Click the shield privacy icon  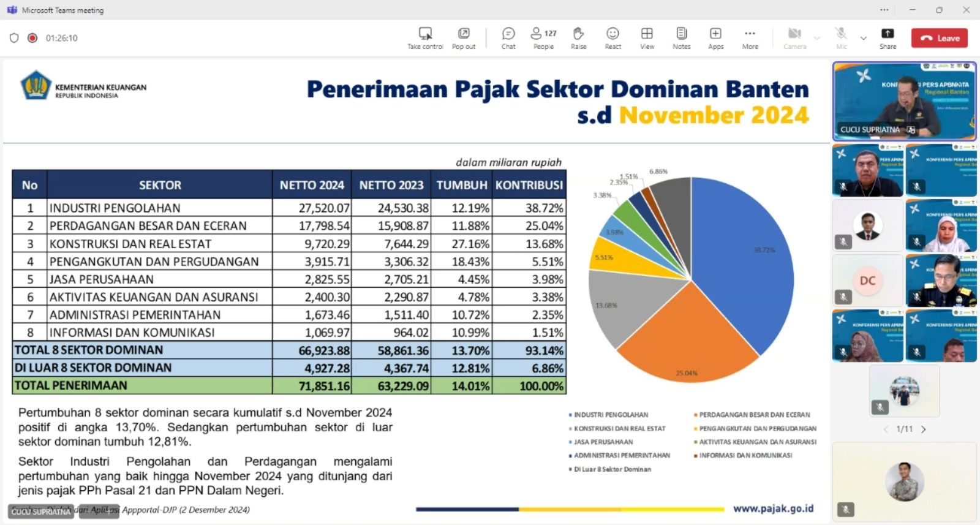tap(14, 38)
